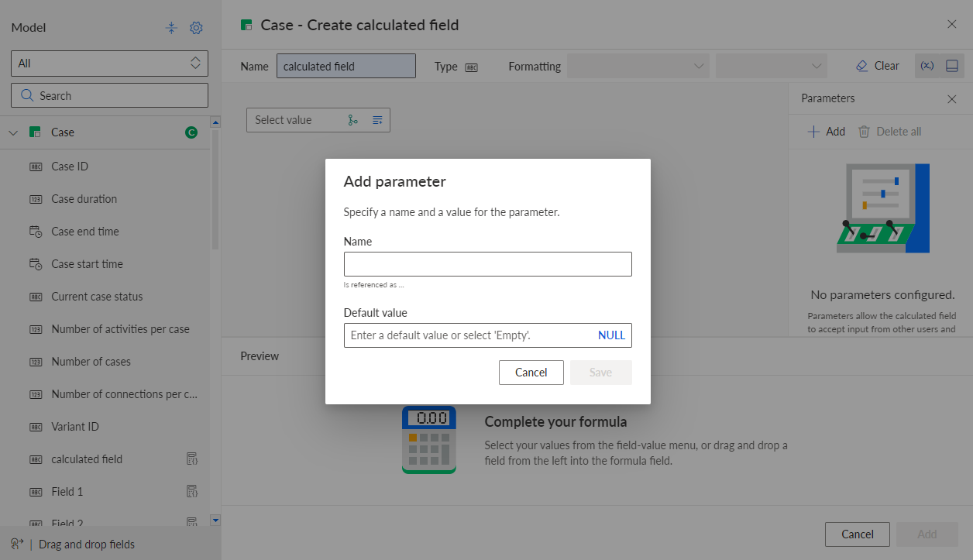Viewport: 973px width, 560px height.
Task: Click the bottom Add button
Action: pos(927,534)
